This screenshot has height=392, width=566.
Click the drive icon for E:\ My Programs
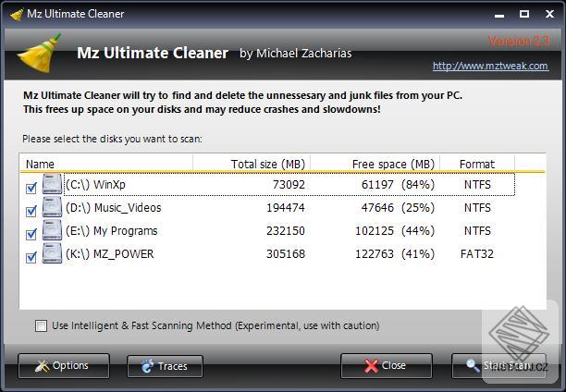52,230
